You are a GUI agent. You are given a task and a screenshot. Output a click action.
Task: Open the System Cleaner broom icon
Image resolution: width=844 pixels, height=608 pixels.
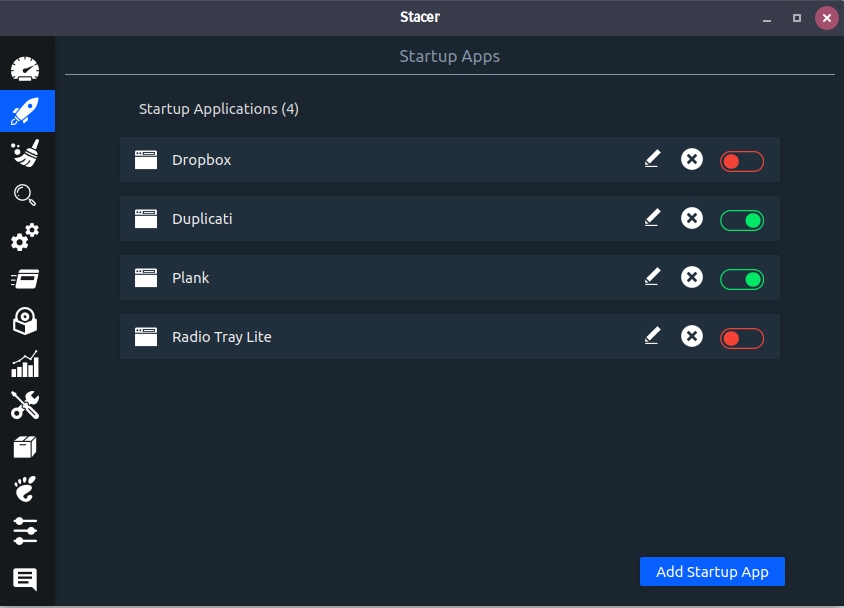click(x=26, y=153)
